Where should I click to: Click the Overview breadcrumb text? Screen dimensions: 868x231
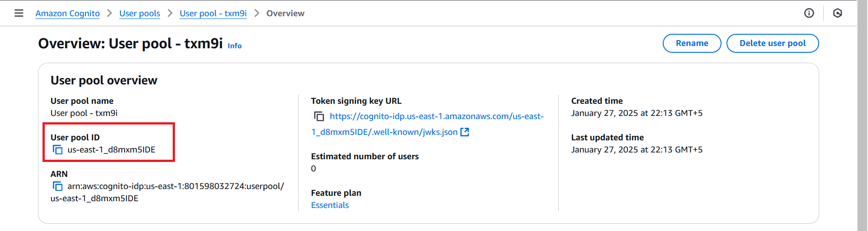click(285, 14)
